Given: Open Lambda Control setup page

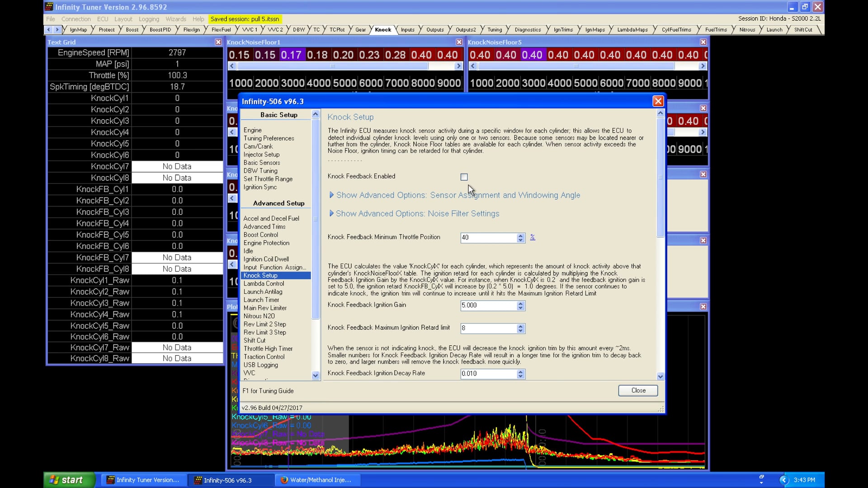Looking at the screenshot, I should coord(264,284).
